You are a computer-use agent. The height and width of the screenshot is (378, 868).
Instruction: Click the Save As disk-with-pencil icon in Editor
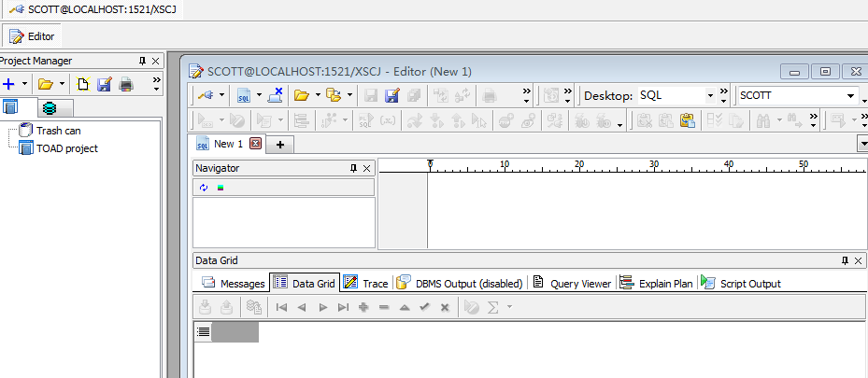tap(391, 95)
